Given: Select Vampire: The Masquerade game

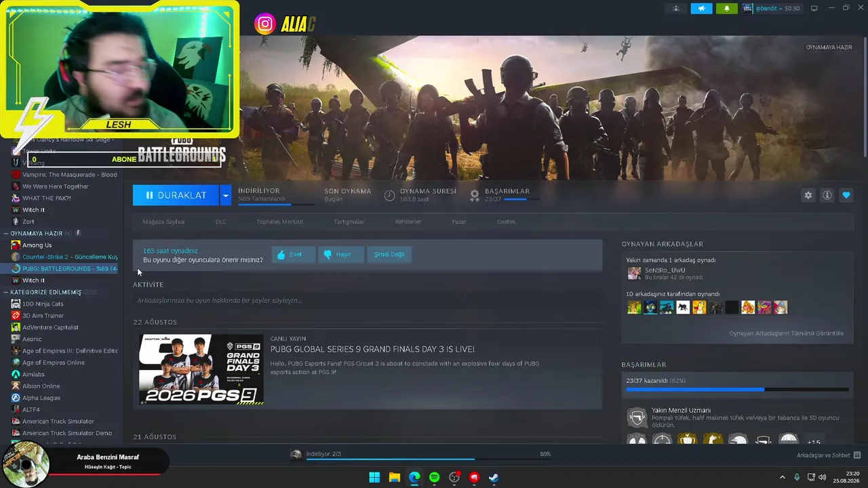Looking at the screenshot, I should coord(69,174).
